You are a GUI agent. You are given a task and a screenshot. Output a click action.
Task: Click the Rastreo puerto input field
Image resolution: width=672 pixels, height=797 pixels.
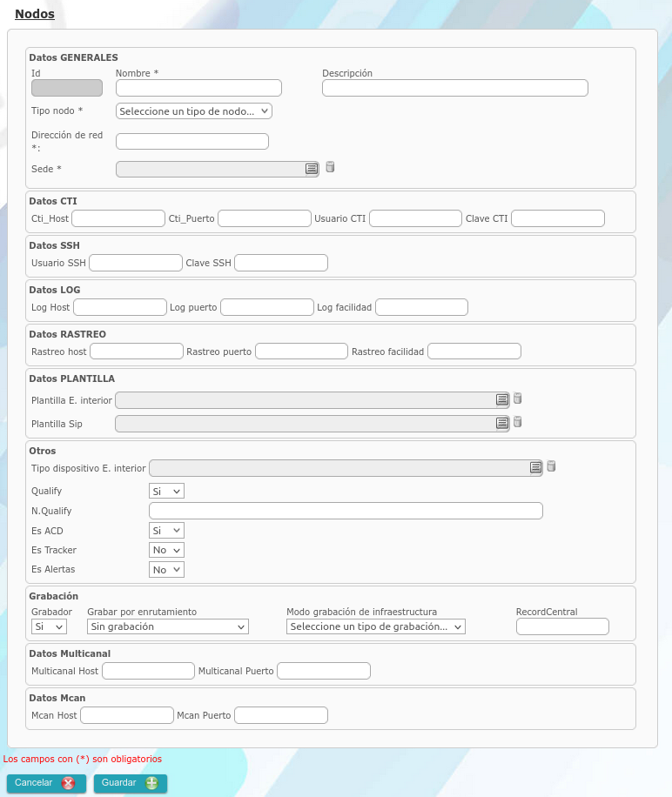[301, 352]
